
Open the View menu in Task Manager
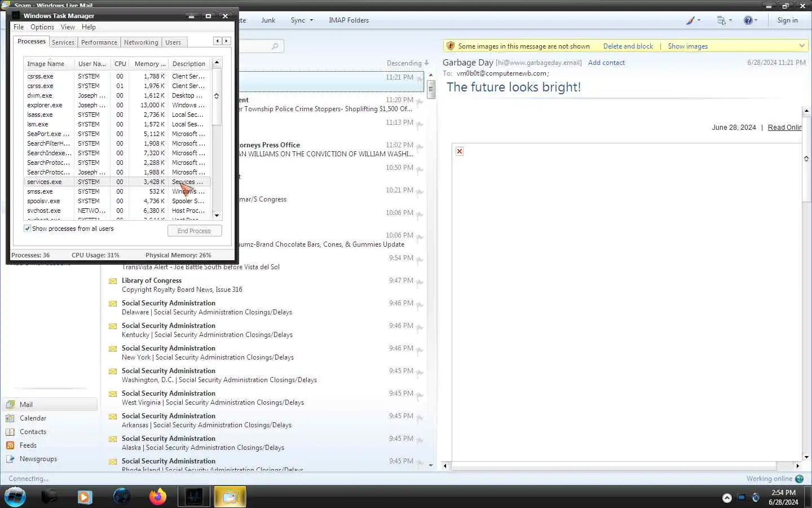(68, 27)
